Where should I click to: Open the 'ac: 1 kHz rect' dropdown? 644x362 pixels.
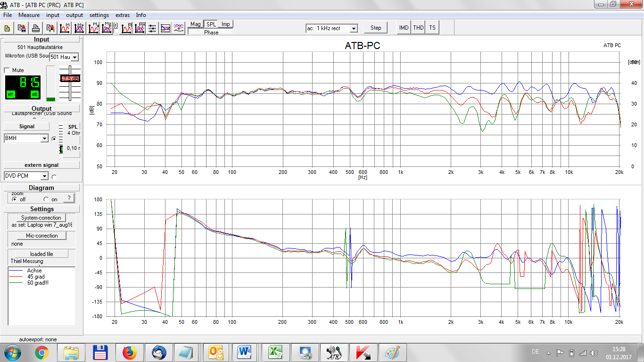[353, 28]
